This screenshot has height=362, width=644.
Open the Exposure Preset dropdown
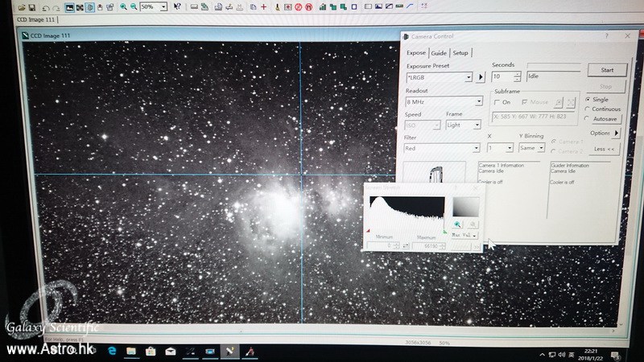[468, 77]
